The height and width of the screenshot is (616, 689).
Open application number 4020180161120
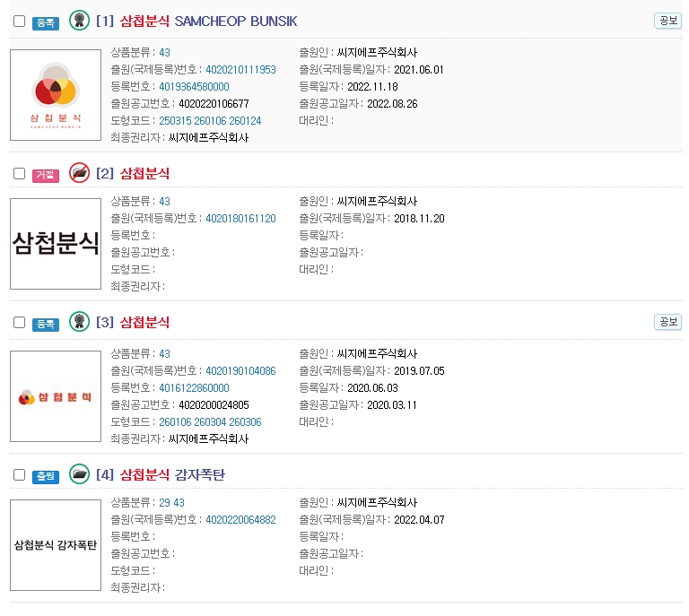[240, 219]
